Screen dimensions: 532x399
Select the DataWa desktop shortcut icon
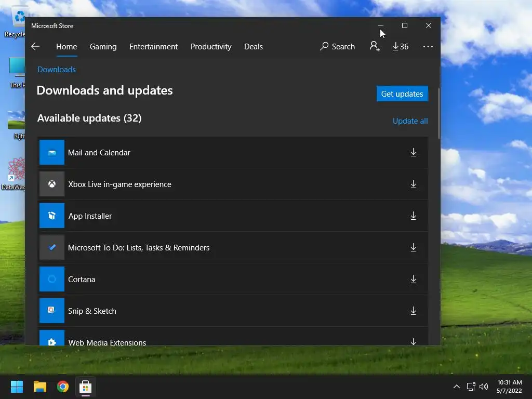pyautogui.click(x=14, y=174)
